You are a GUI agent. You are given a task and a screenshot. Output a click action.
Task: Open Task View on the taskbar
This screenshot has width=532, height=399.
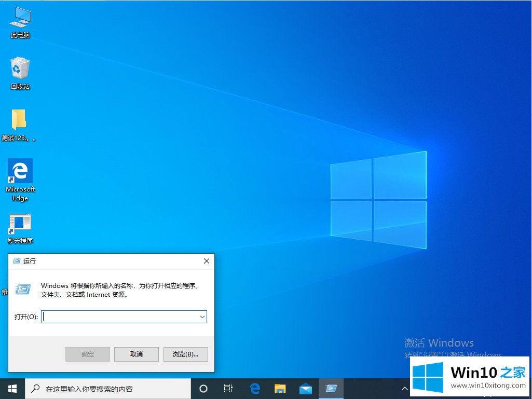point(228,389)
